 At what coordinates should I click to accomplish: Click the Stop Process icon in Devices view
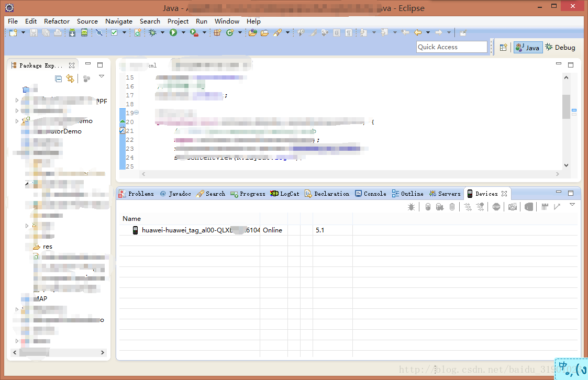point(496,207)
